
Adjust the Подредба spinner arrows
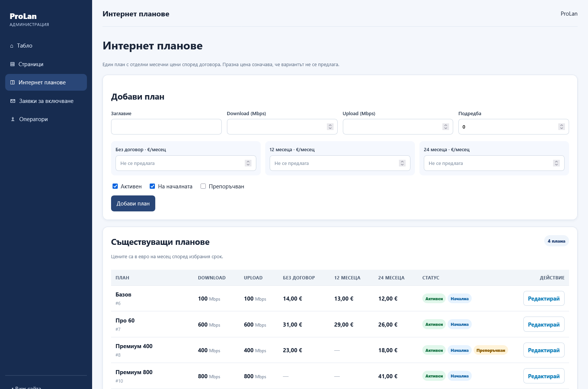point(562,127)
